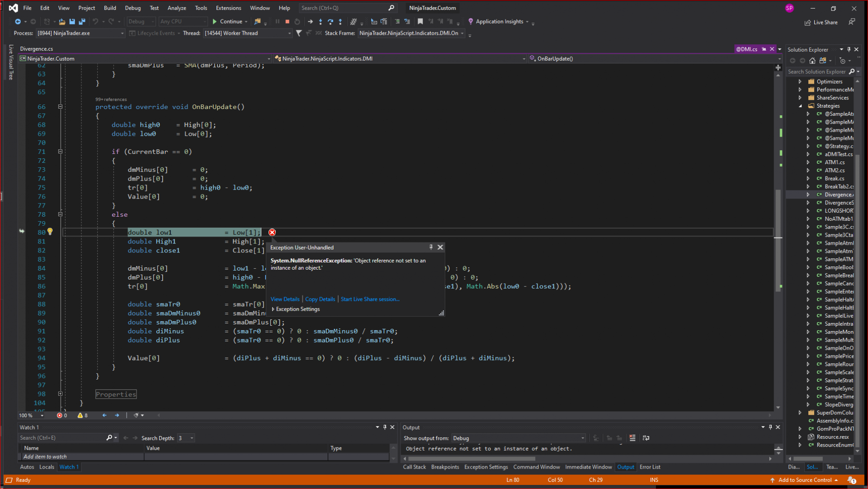Pin the Exception User-Unhandled popup
Viewport: 868px width, 489px height.
431,247
